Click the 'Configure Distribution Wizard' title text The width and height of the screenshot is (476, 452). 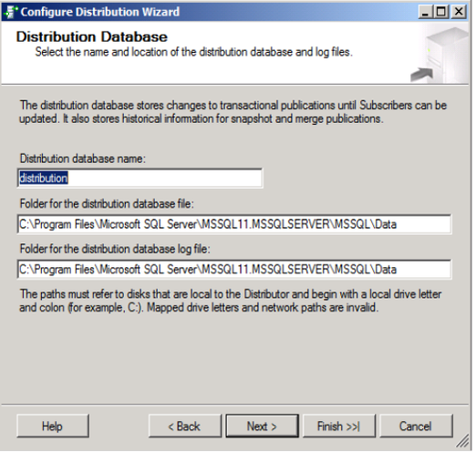coord(100,12)
